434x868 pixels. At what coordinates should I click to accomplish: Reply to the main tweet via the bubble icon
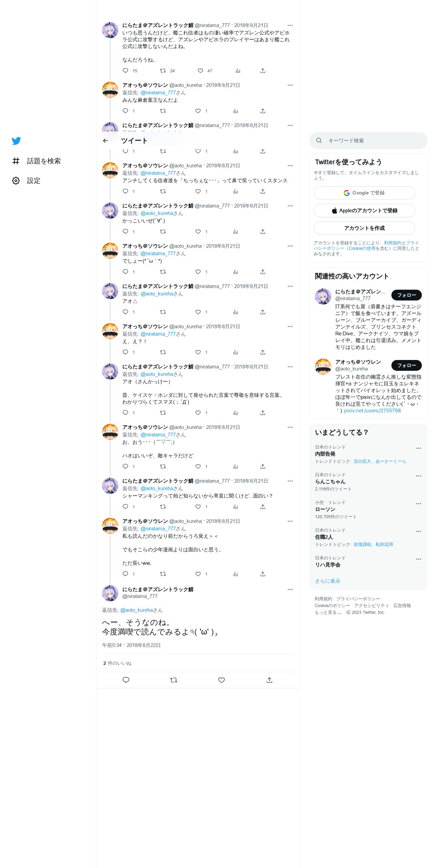click(126, 680)
